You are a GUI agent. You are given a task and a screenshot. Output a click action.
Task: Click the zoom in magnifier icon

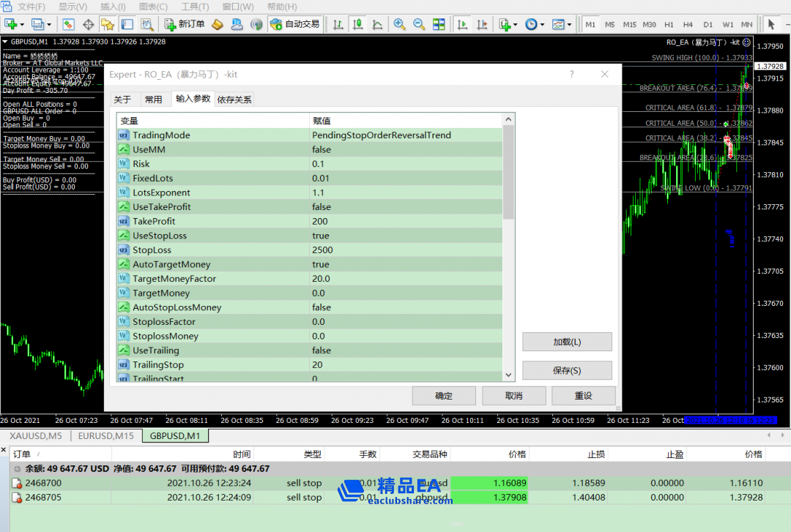tap(399, 24)
